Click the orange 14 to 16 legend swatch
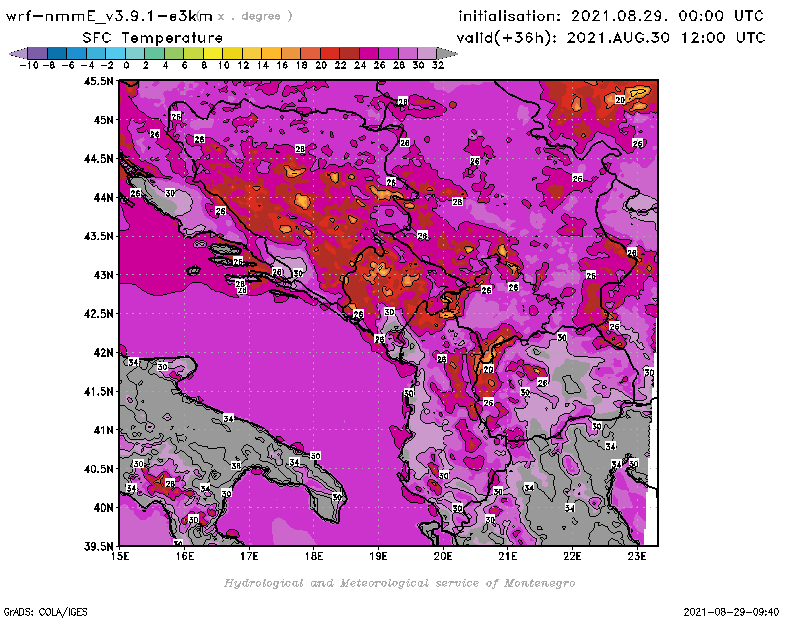The width and height of the screenshot is (800, 618). click(x=271, y=54)
